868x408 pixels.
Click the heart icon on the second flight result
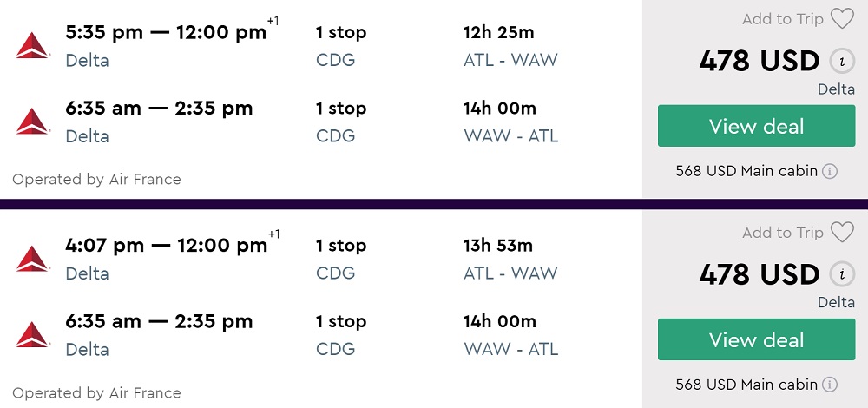(842, 233)
